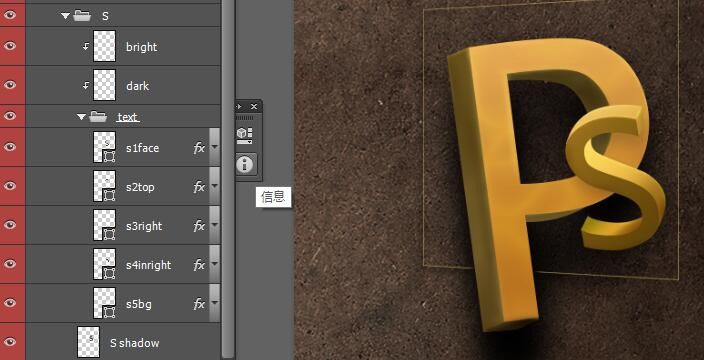
Task: Hide the bright layer
Action: tap(10, 46)
